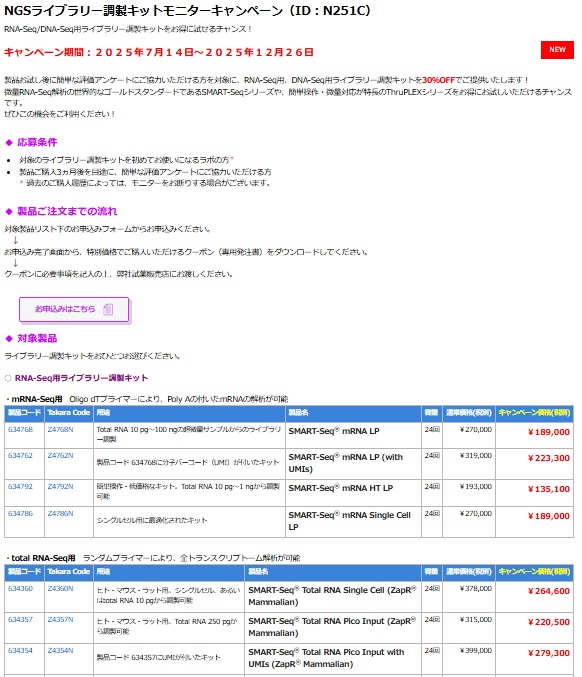Screen dimensions: 582x677
Task: Open Takara Code Z4786N link
Action: [x=60, y=513]
